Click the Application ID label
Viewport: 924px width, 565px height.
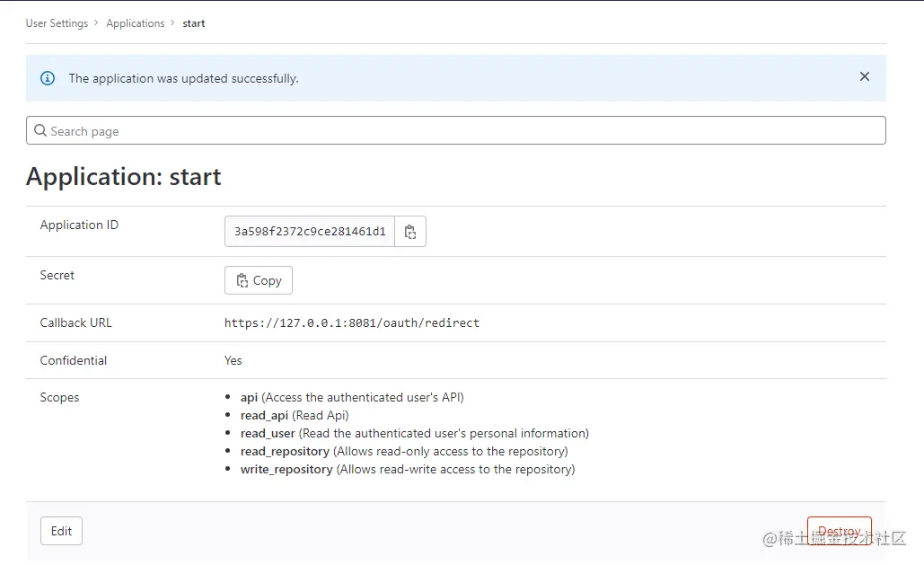79,225
